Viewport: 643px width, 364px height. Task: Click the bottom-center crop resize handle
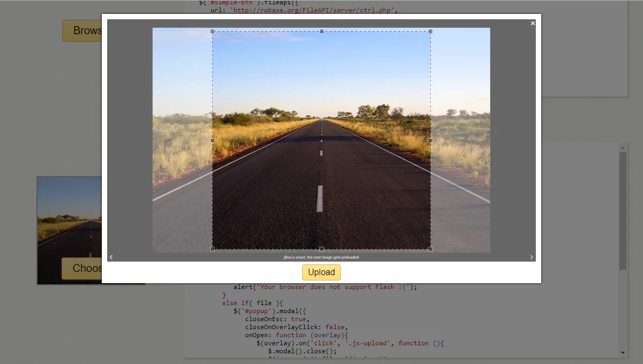click(322, 248)
